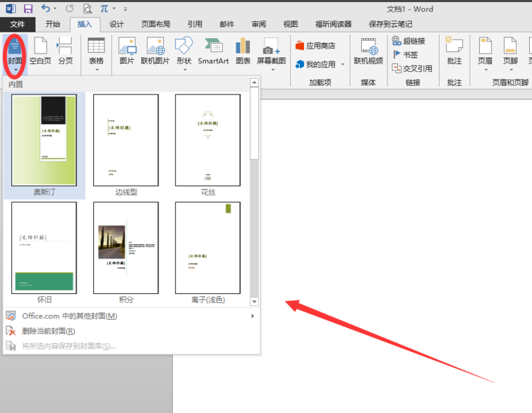
Task: Click the cover gallery scroll down arrow
Action: (x=255, y=301)
